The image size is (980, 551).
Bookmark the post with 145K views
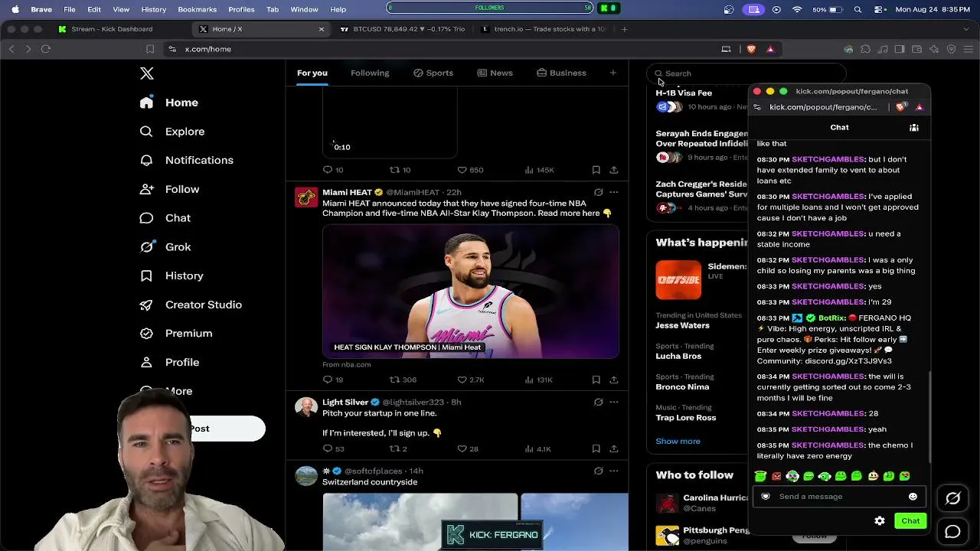(596, 170)
